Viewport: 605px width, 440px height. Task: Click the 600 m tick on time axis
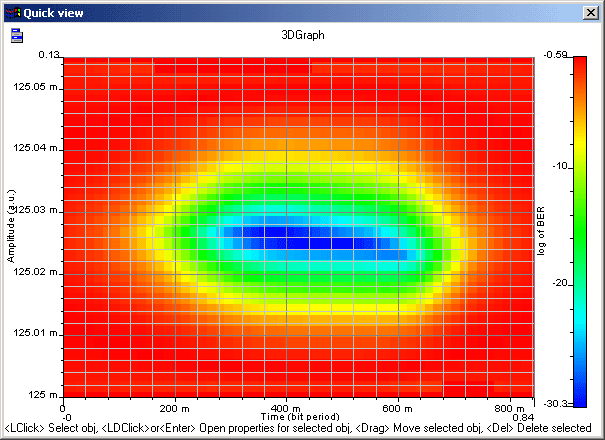click(x=398, y=408)
